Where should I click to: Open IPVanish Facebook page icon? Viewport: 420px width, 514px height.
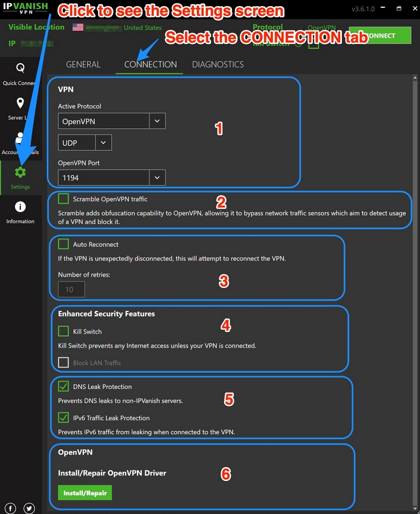(10, 508)
